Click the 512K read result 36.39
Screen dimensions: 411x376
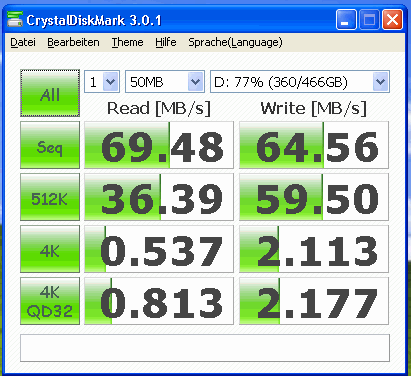pyautogui.click(x=159, y=197)
